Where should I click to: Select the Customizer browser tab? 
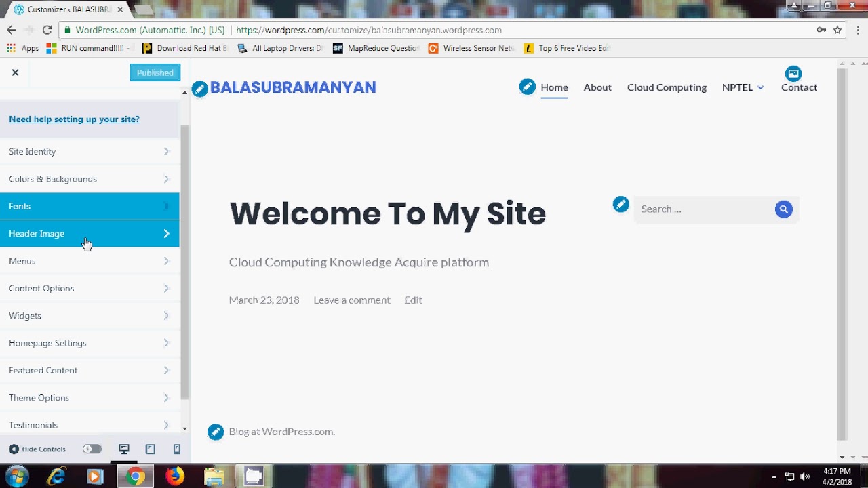pyautogui.click(x=68, y=9)
